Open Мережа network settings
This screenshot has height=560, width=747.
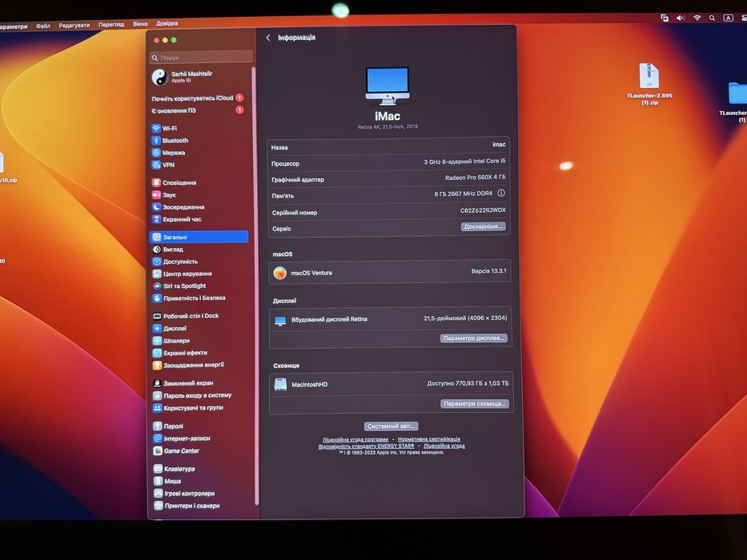[169, 153]
